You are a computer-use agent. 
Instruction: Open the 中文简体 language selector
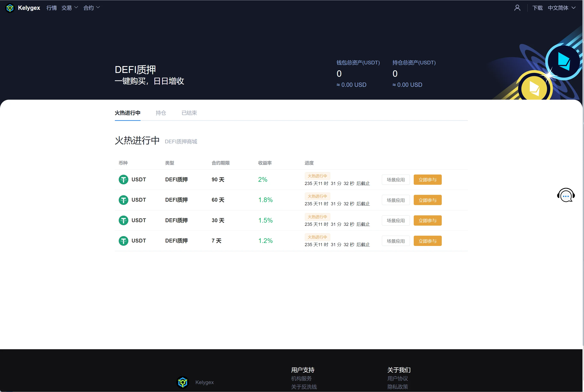[x=561, y=8]
